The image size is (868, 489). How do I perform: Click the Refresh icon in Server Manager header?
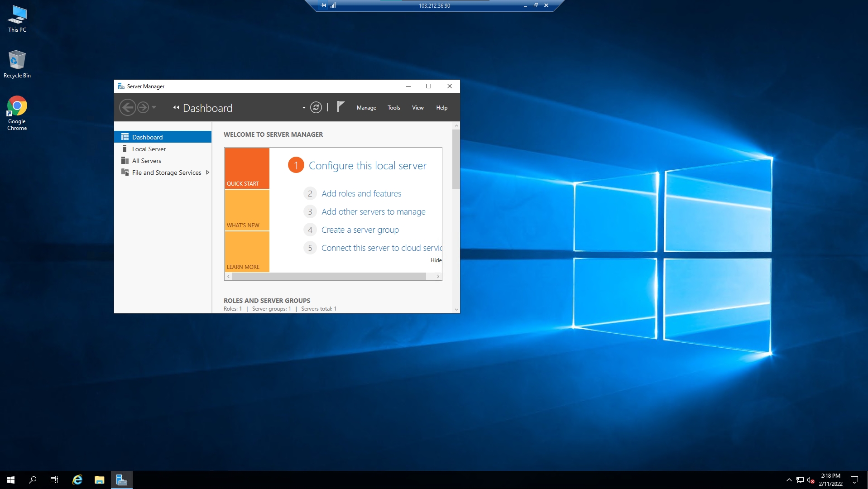[x=316, y=108]
